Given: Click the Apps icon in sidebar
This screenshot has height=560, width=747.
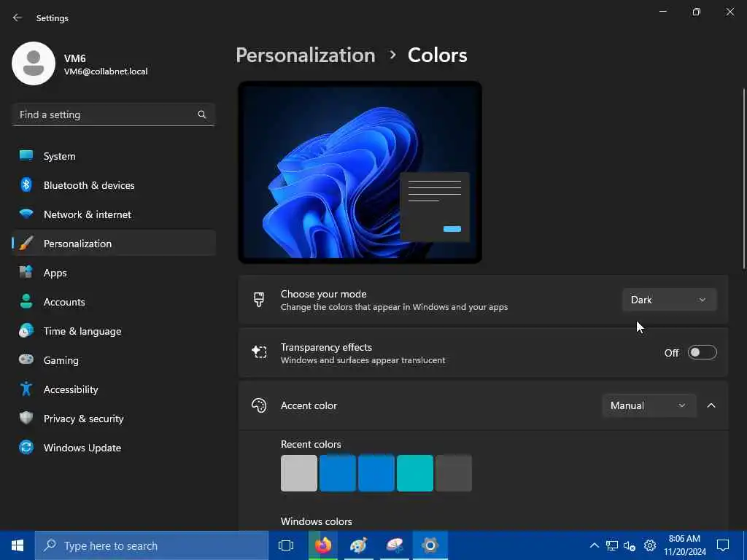Looking at the screenshot, I should 26,273.
